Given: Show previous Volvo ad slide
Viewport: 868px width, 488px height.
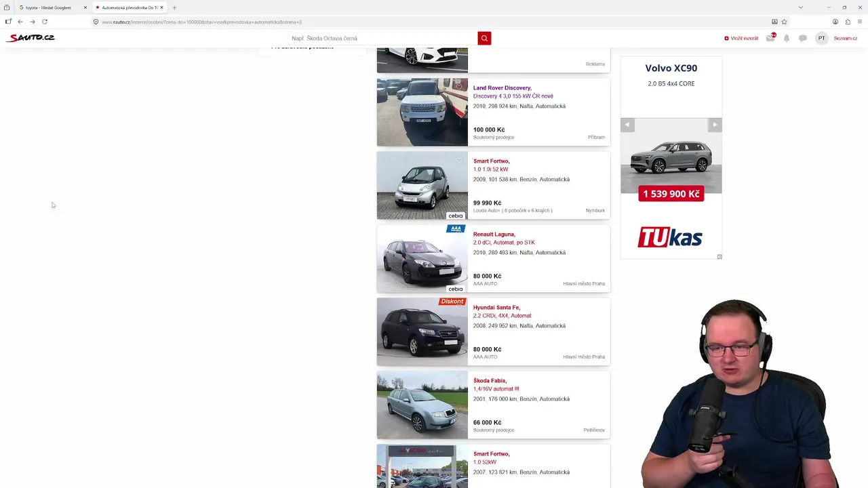Looking at the screenshot, I should coord(627,125).
